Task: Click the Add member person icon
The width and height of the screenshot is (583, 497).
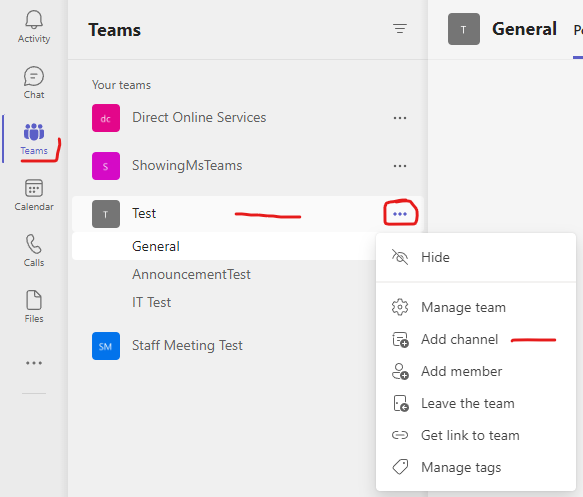Action: [400, 371]
